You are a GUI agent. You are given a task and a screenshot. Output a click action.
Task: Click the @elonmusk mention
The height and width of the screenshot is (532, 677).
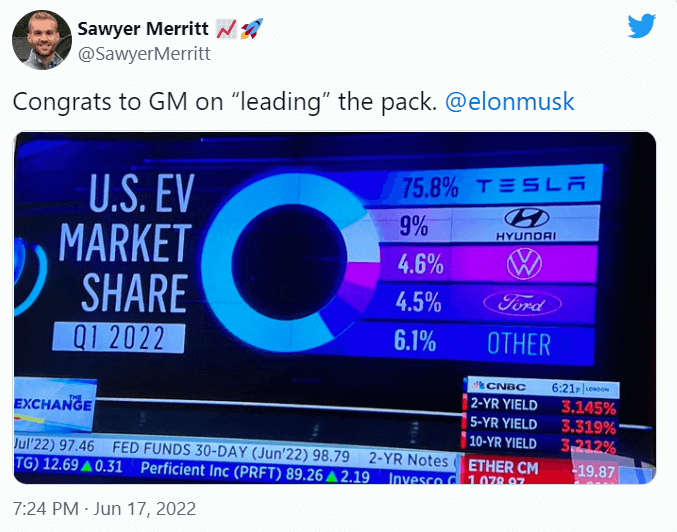[509, 103]
